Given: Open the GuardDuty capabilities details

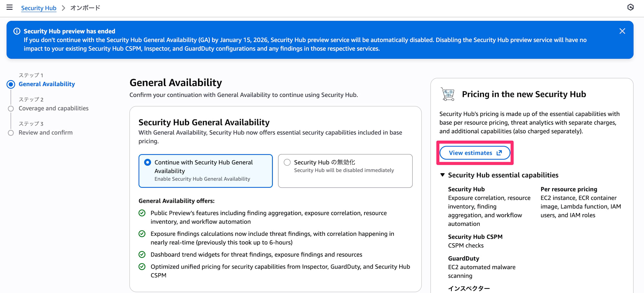Looking at the screenshot, I should [x=463, y=258].
